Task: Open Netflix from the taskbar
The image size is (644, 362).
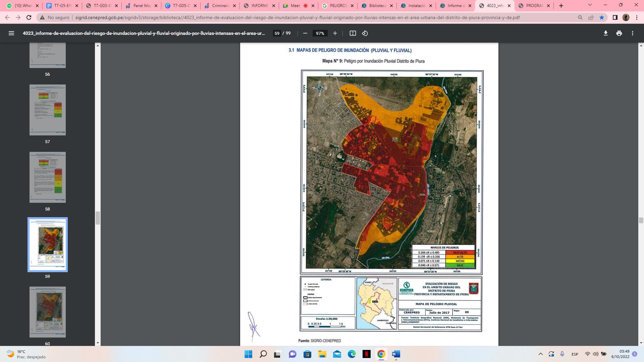Action: (x=366, y=354)
